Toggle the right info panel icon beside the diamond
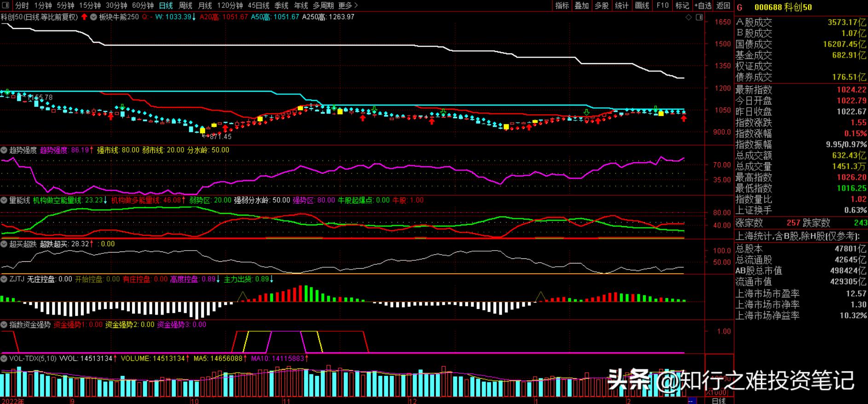 pos(699,17)
